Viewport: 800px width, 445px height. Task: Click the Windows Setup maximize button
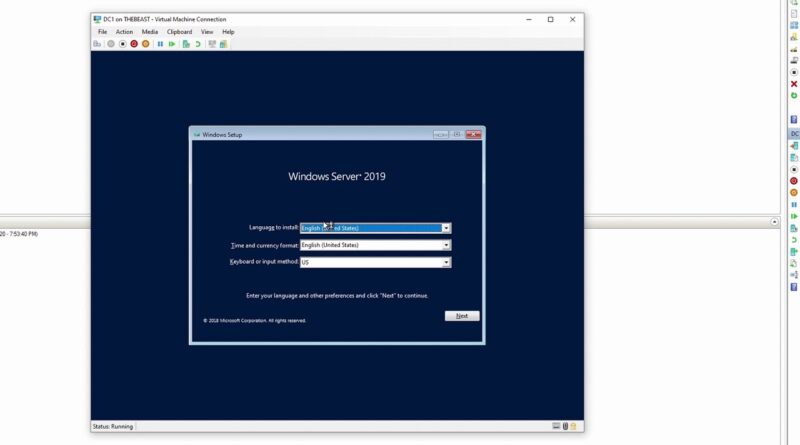click(457, 135)
